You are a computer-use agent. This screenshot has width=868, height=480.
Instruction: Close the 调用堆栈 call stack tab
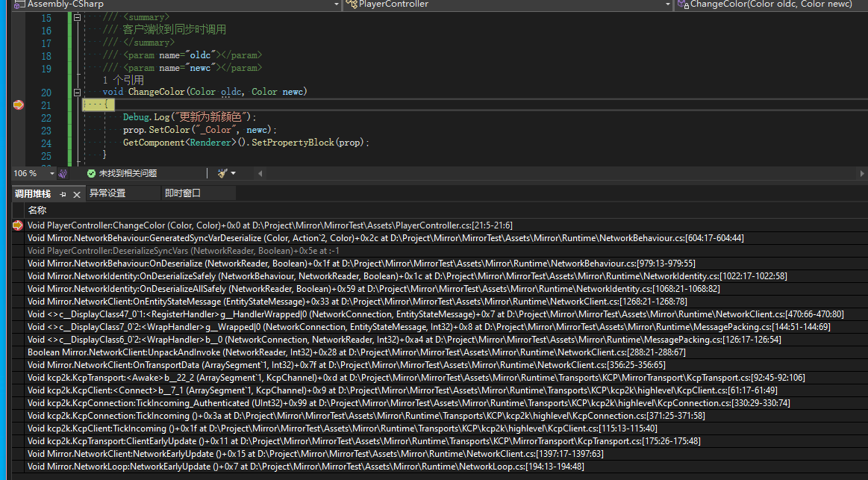point(76,194)
